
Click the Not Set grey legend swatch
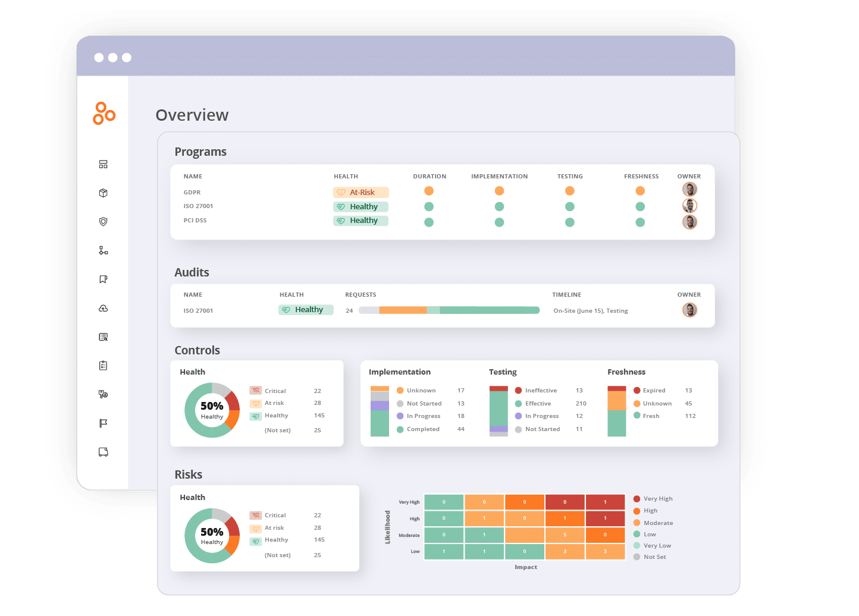coord(637,557)
